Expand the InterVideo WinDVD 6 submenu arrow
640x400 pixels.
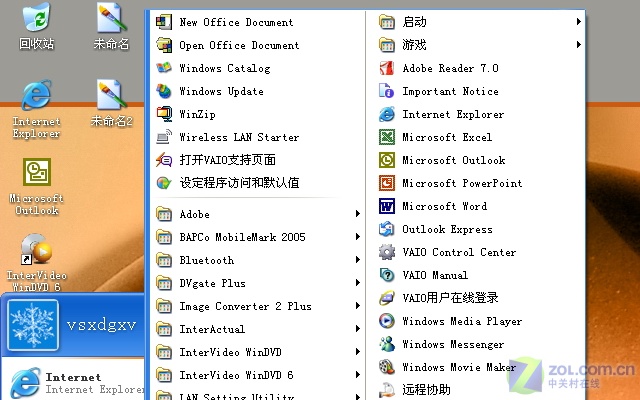pos(358,375)
